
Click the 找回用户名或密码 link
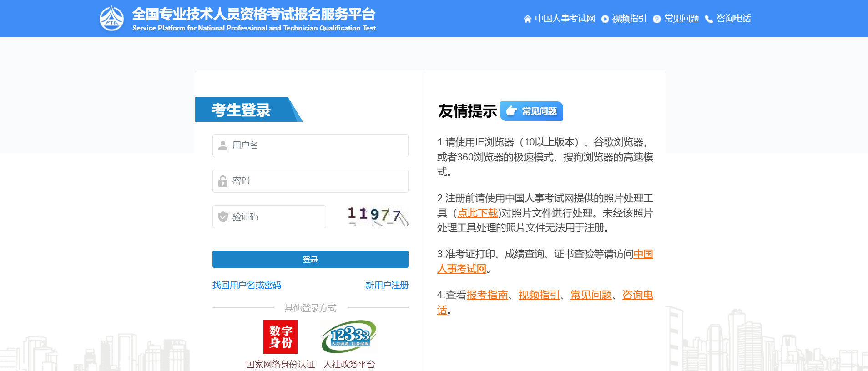tap(247, 285)
